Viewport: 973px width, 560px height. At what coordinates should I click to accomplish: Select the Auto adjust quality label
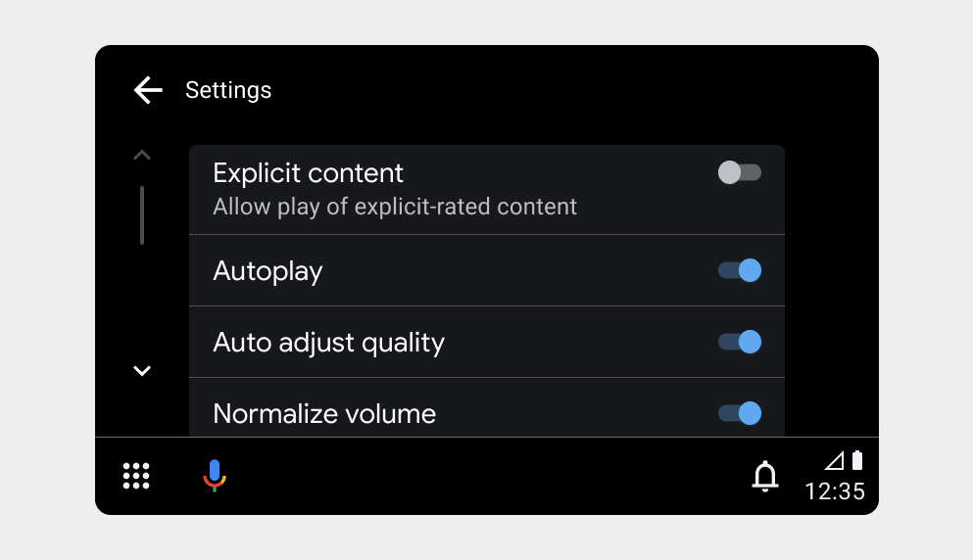(328, 342)
